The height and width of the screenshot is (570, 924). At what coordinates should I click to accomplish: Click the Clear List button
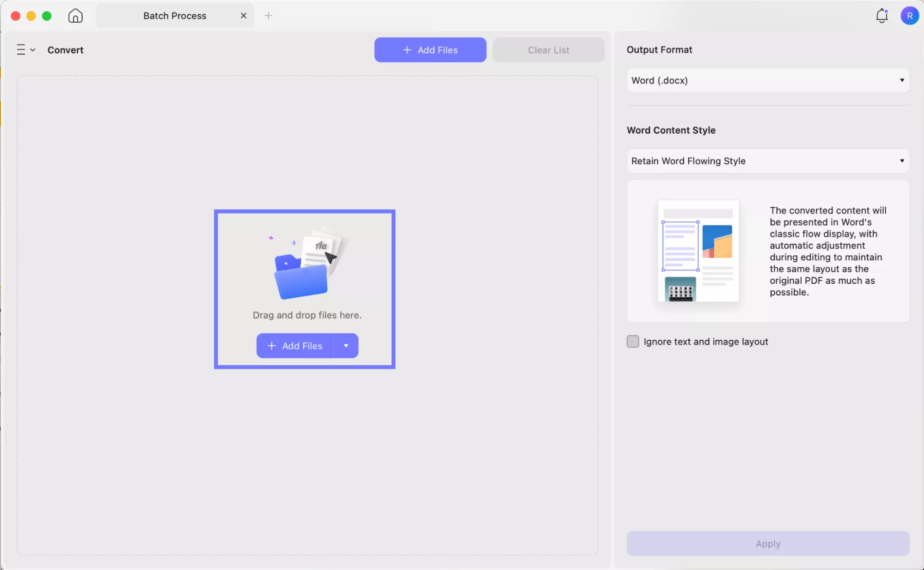pyautogui.click(x=549, y=49)
